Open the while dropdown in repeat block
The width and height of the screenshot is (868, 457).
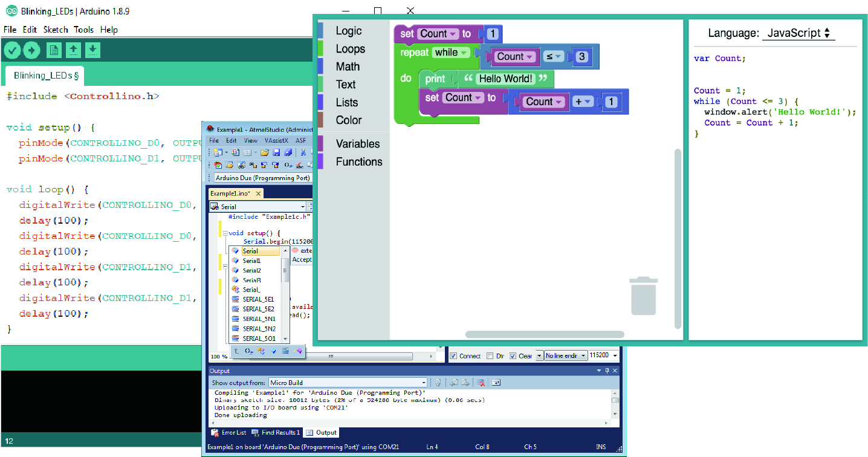point(451,53)
